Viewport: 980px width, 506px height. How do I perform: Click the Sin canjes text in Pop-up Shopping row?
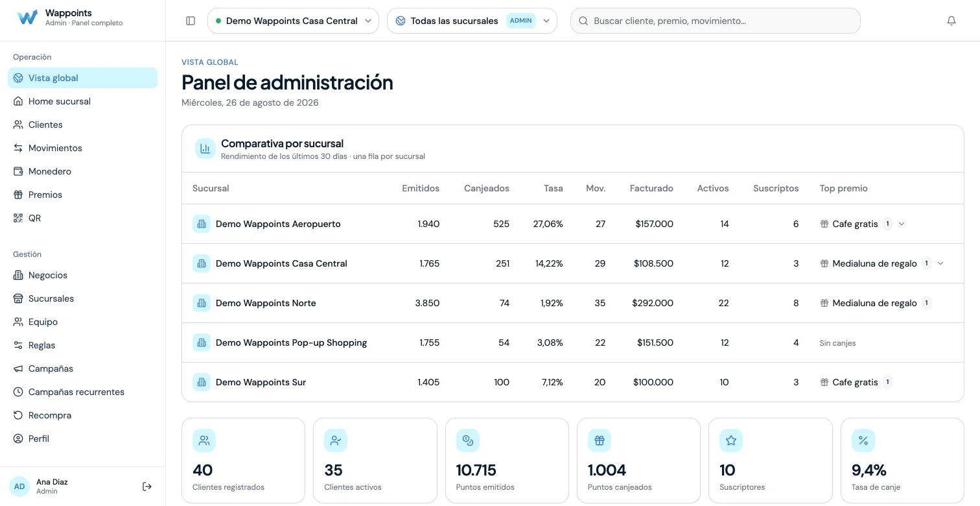[837, 343]
